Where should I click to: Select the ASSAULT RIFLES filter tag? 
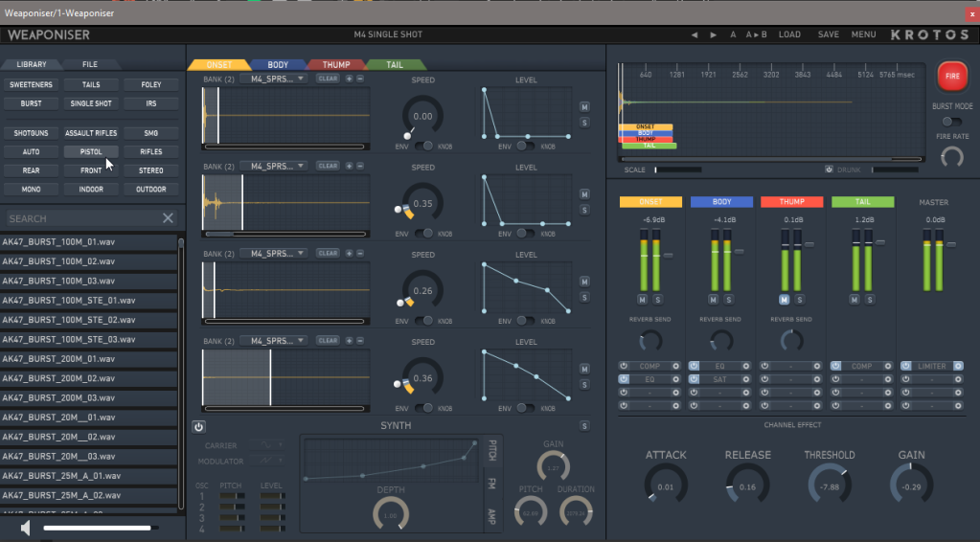point(91,133)
